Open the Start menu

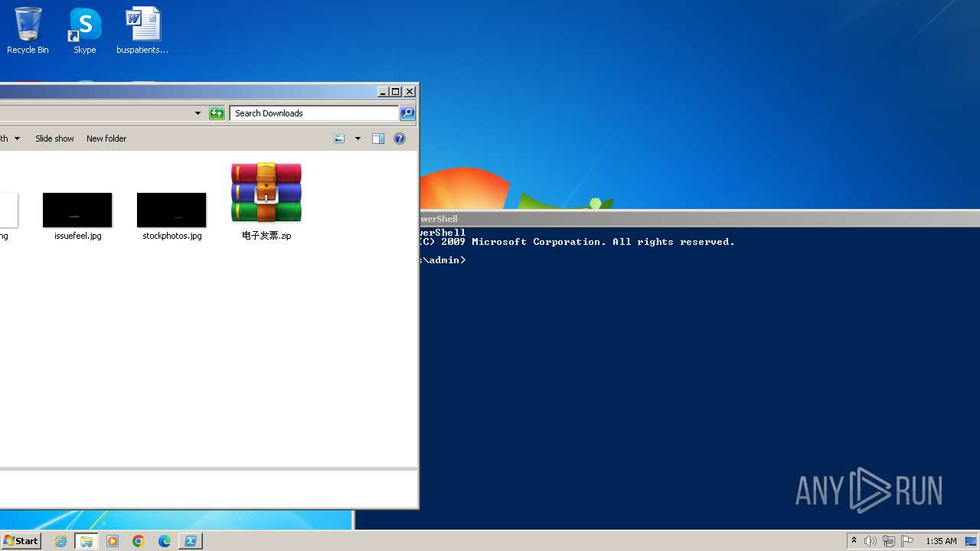[21, 541]
